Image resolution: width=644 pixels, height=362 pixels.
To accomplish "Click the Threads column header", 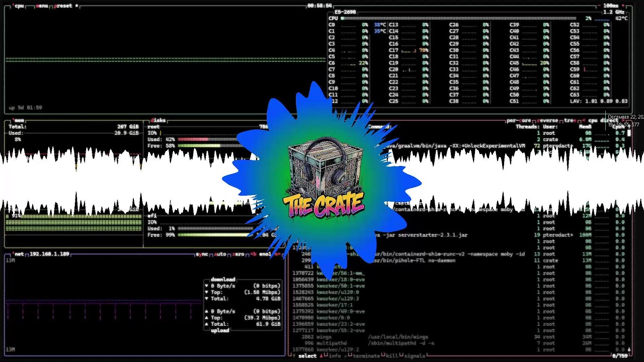I will pyautogui.click(x=527, y=127).
